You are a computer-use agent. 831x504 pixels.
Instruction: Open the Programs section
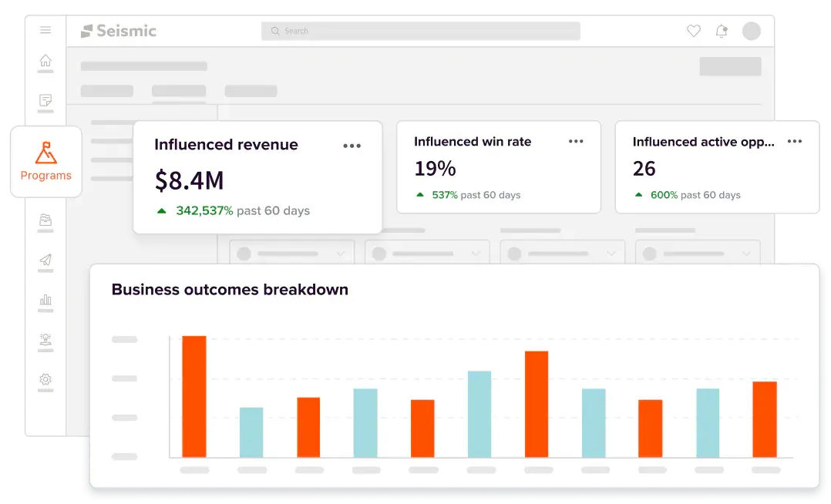coord(46,162)
